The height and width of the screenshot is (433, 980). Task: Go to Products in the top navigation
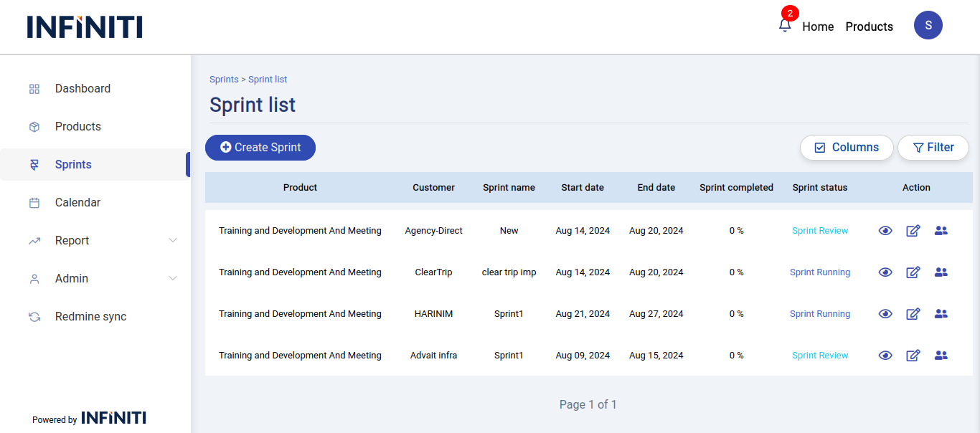click(x=869, y=27)
